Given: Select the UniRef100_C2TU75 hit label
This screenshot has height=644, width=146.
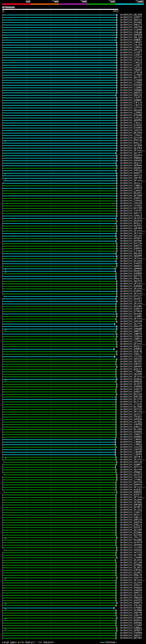Looking at the screenshot, I should tap(131, 58).
